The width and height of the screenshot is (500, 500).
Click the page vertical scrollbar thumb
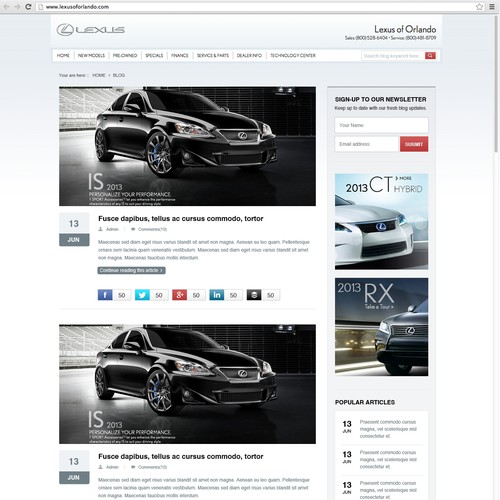(496, 85)
